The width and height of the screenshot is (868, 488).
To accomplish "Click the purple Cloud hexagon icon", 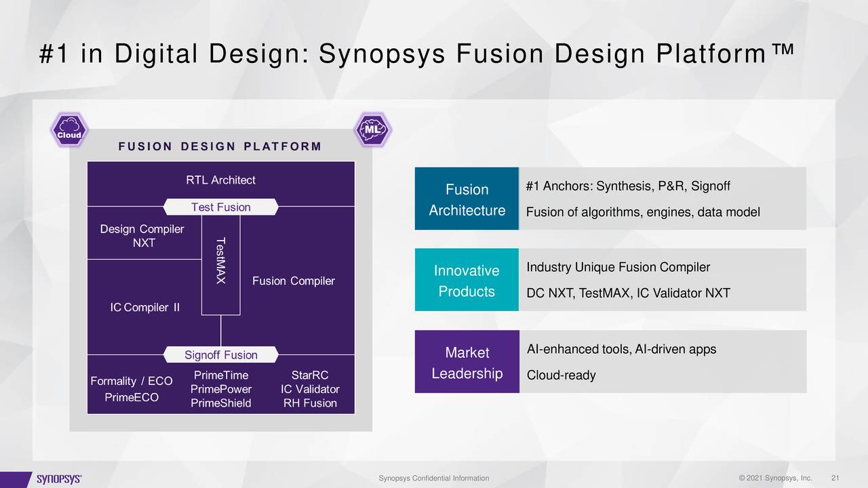I will 69,130.
